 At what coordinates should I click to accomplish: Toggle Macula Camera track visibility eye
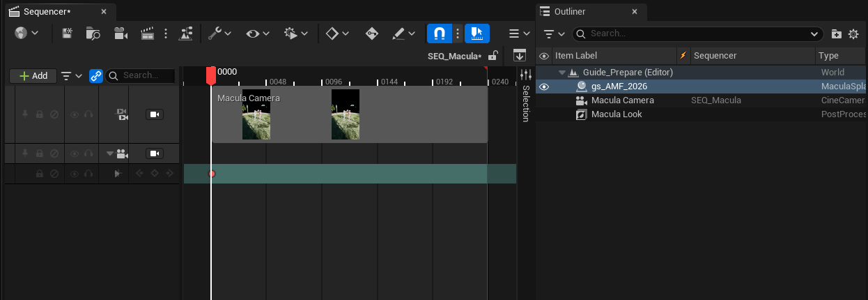coord(75,153)
